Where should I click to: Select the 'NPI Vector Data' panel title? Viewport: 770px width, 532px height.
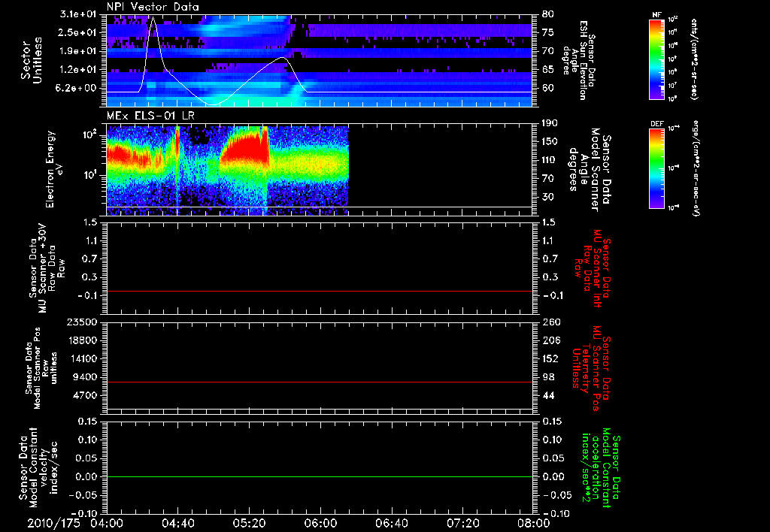[153, 7]
